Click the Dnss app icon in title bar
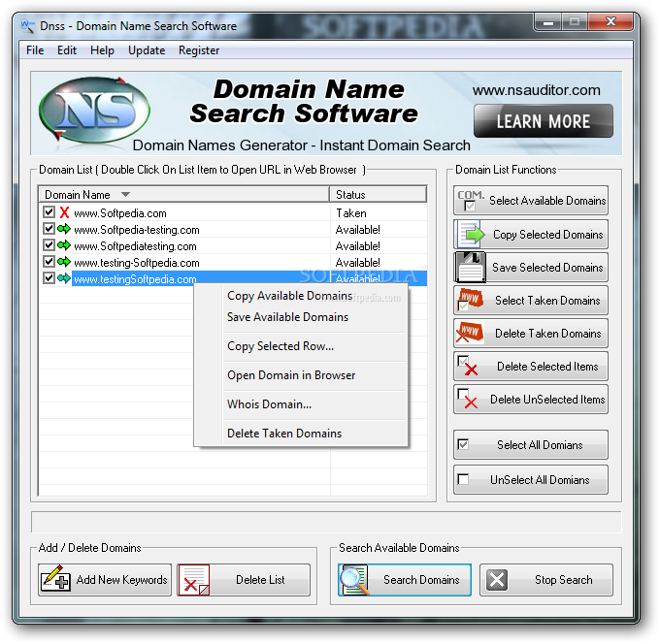Screen dimensions: 660x644 (x=28, y=25)
